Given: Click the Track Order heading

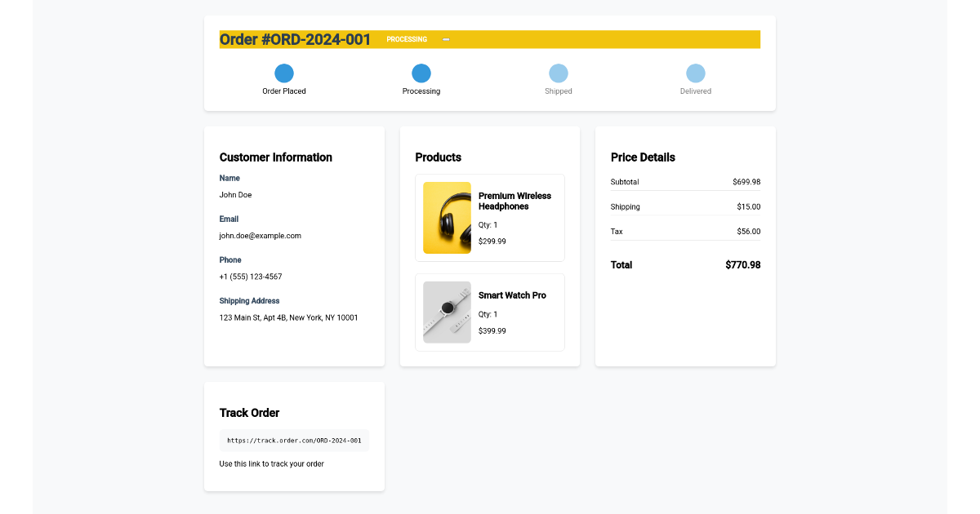Looking at the screenshot, I should click(249, 413).
